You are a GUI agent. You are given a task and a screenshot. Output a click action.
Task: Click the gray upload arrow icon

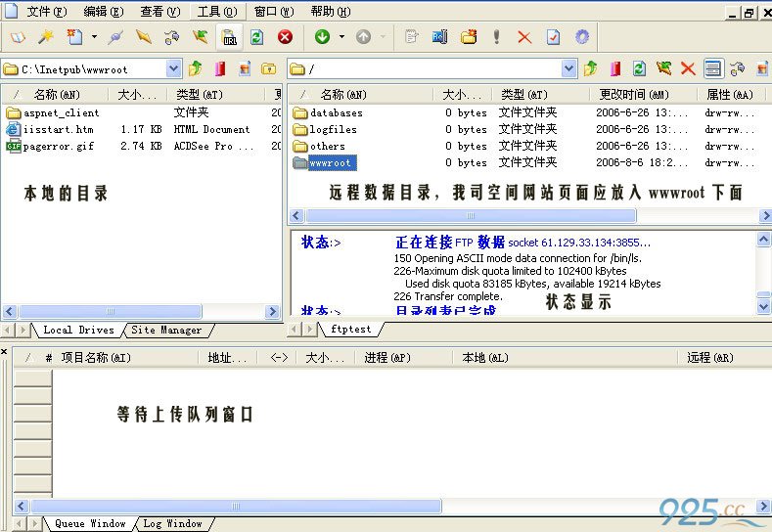[363, 37]
